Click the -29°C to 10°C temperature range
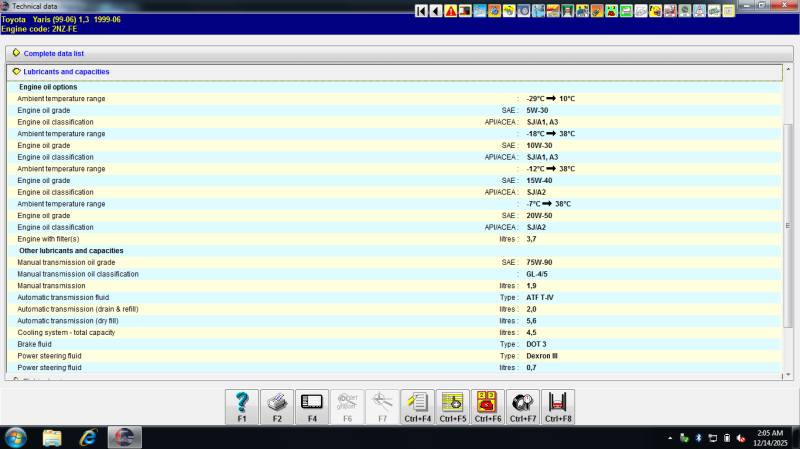 [551, 99]
